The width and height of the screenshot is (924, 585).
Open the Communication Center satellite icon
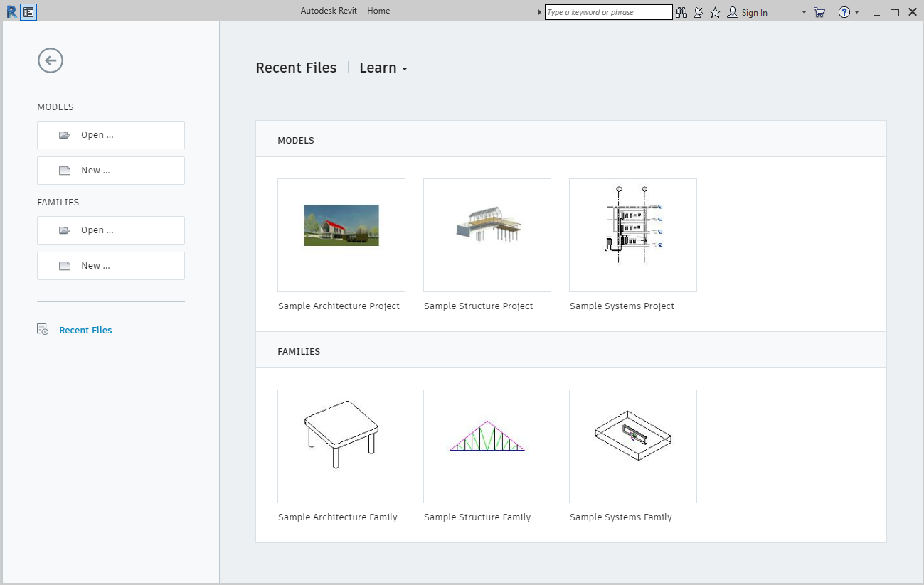click(x=699, y=12)
